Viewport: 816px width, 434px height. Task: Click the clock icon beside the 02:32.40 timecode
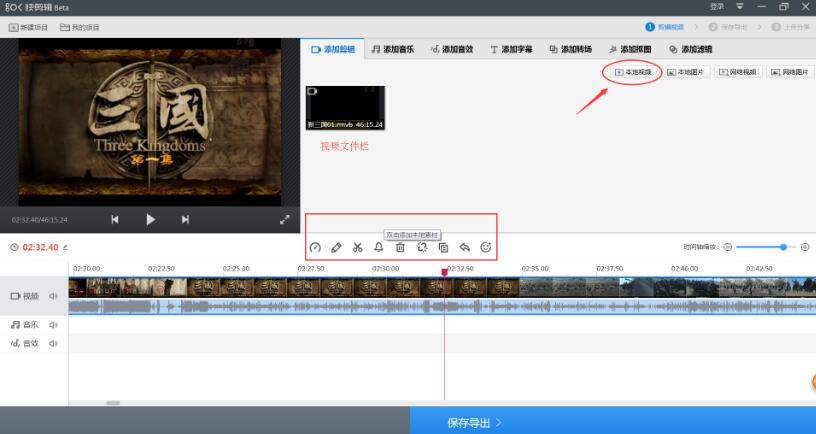point(15,247)
